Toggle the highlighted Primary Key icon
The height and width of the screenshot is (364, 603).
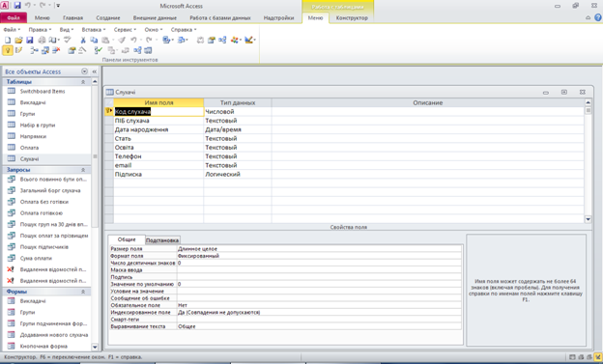point(8,50)
